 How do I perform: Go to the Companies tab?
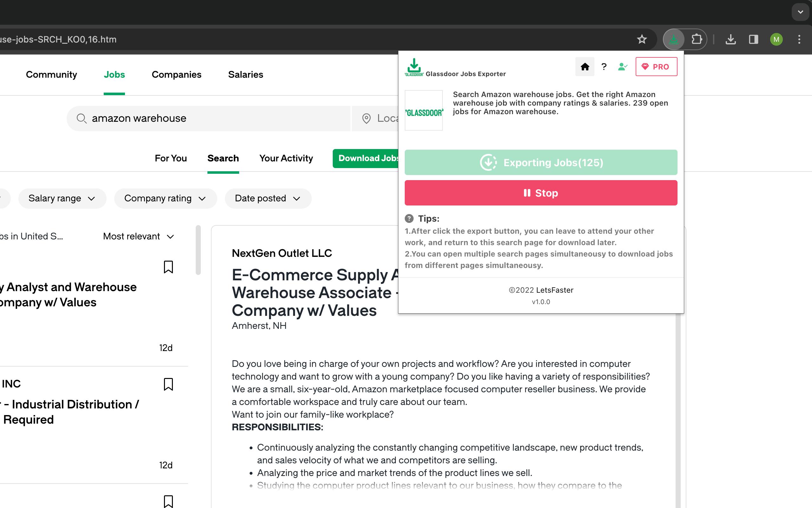tap(176, 75)
